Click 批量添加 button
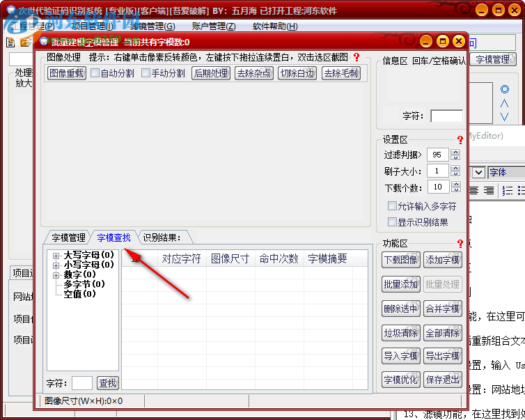Image resolution: width=525 pixels, height=420 pixels. coord(401,284)
